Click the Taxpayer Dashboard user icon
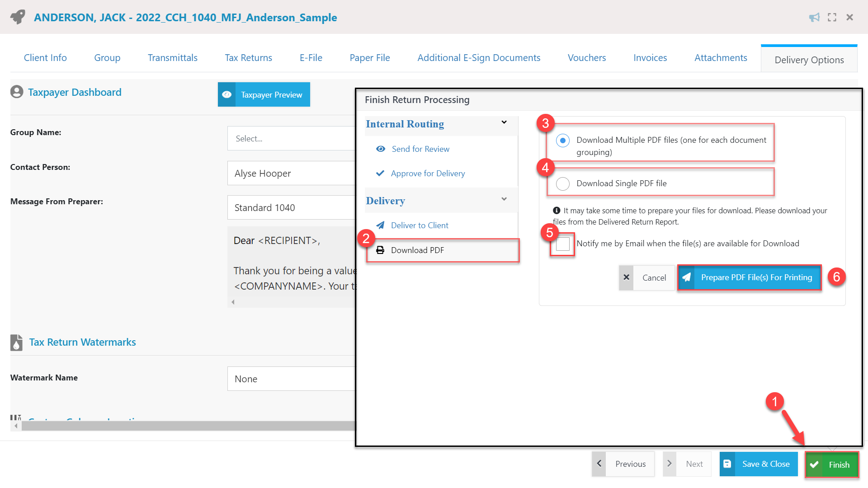The image size is (868, 488). pyautogui.click(x=17, y=92)
